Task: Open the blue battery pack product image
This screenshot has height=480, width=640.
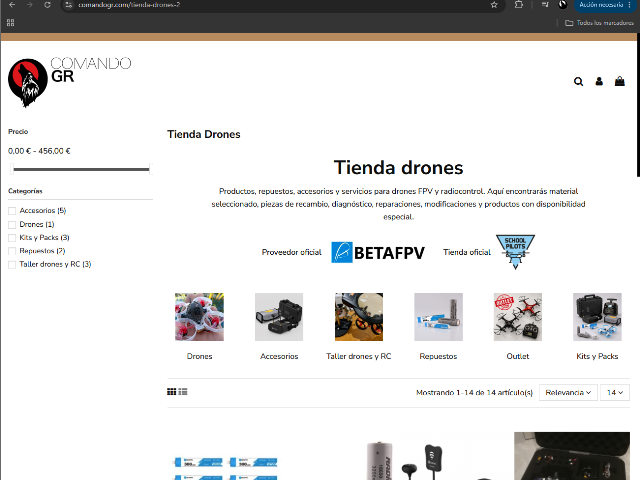Action: (x=226, y=468)
